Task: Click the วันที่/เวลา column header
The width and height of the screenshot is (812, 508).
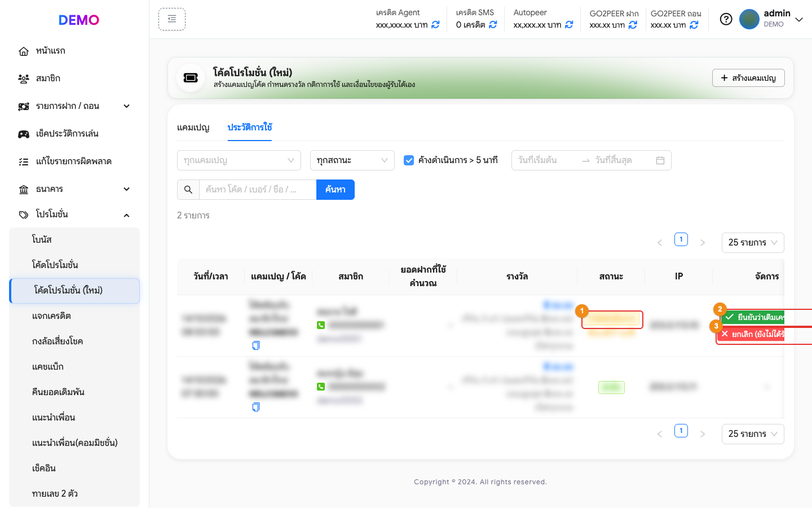Action: [x=211, y=277]
